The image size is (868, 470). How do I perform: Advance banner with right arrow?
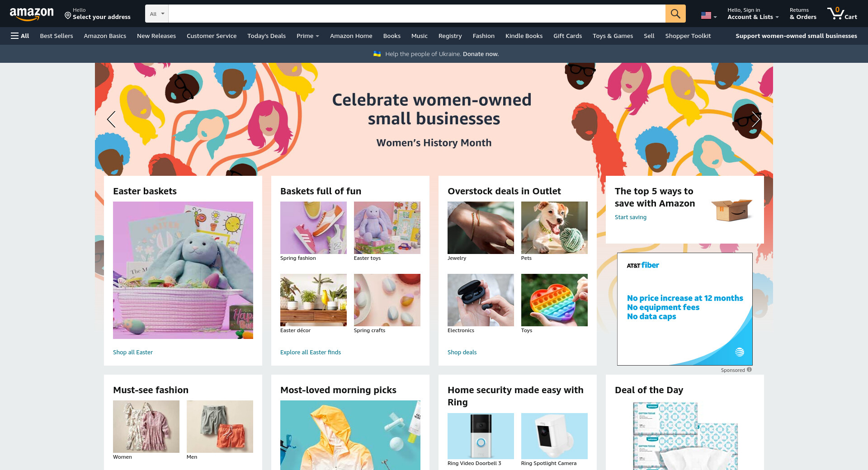(x=756, y=119)
